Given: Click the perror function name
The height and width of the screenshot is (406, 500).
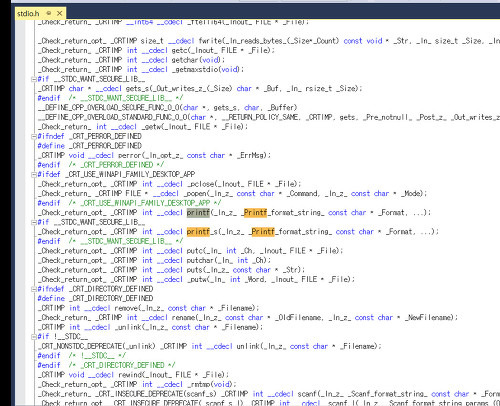Looking at the screenshot, I should 129,155.
